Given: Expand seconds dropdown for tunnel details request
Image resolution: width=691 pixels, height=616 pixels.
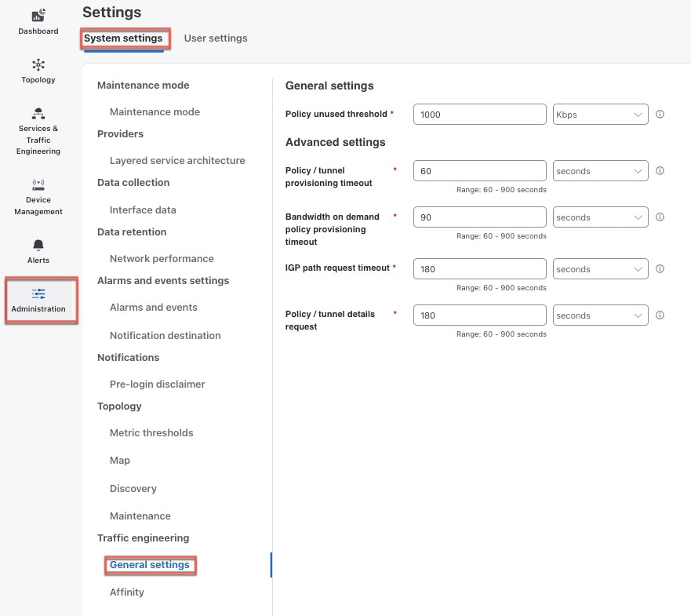Looking at the screenshot, I should 600,315.
